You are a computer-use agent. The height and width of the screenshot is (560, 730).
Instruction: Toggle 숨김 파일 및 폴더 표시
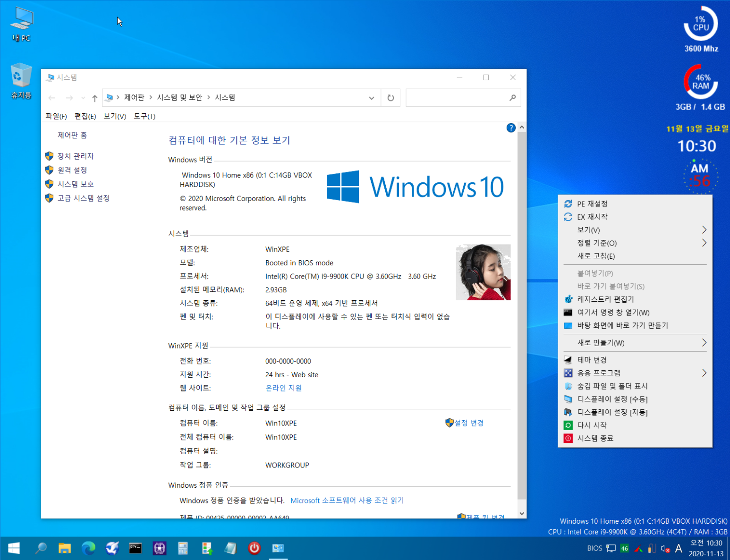tap(635, 386)
